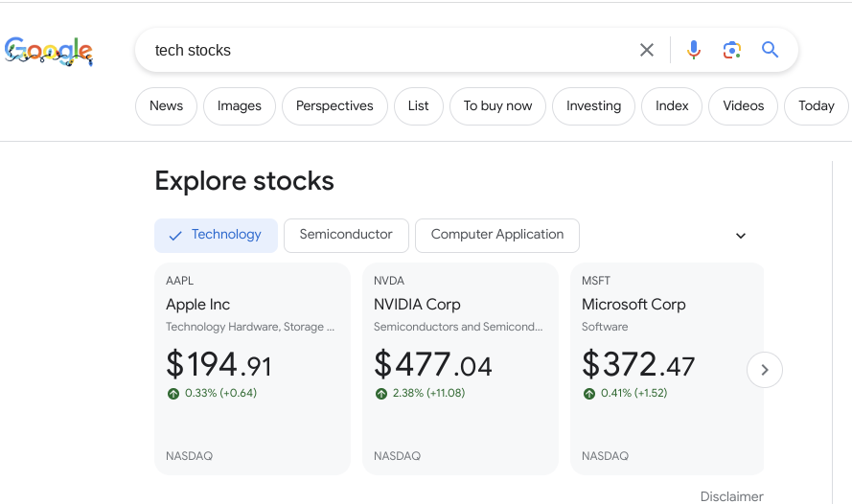Open the Google holiday logo homepage
Image resolution: width=852 pixels, height=504 pixels.
click(49, 51)
